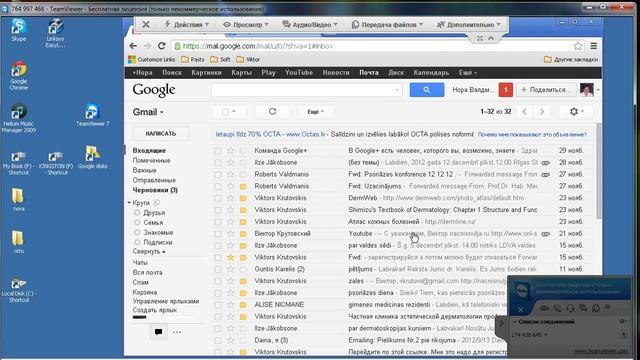This screenshot has width=640, height=360.
Task: Click the inbox vertical scrollbar
Action: [x=599, y=171]
